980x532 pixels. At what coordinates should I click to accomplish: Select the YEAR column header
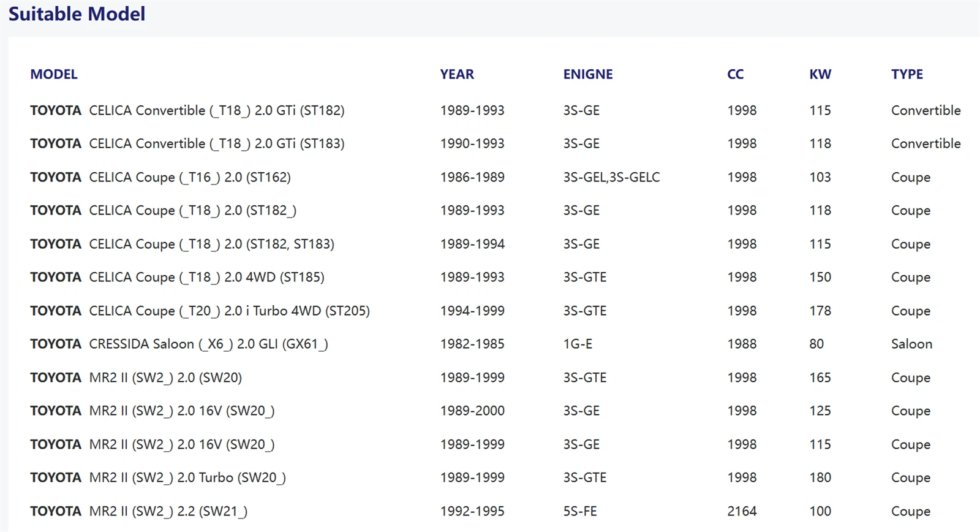tap(457, 74)
